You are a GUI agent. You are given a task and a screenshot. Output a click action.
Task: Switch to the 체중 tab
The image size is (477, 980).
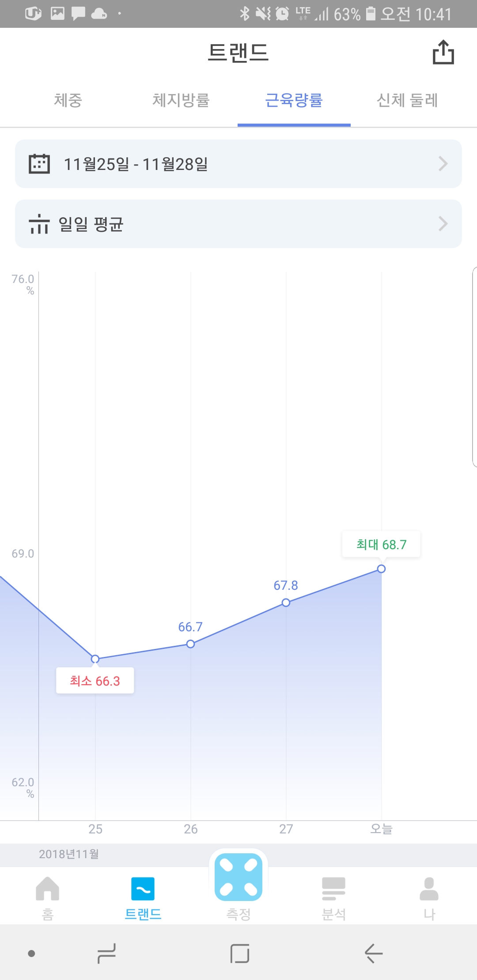pos(68,100)
